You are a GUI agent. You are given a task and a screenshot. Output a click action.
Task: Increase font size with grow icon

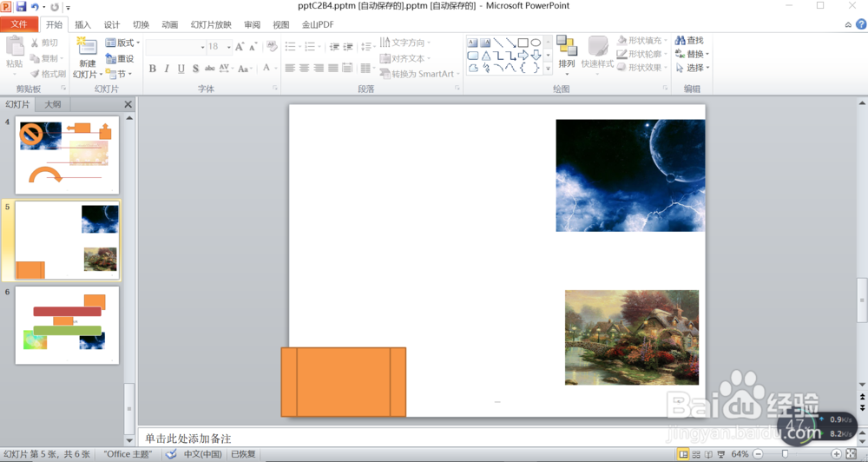(240, 47)
